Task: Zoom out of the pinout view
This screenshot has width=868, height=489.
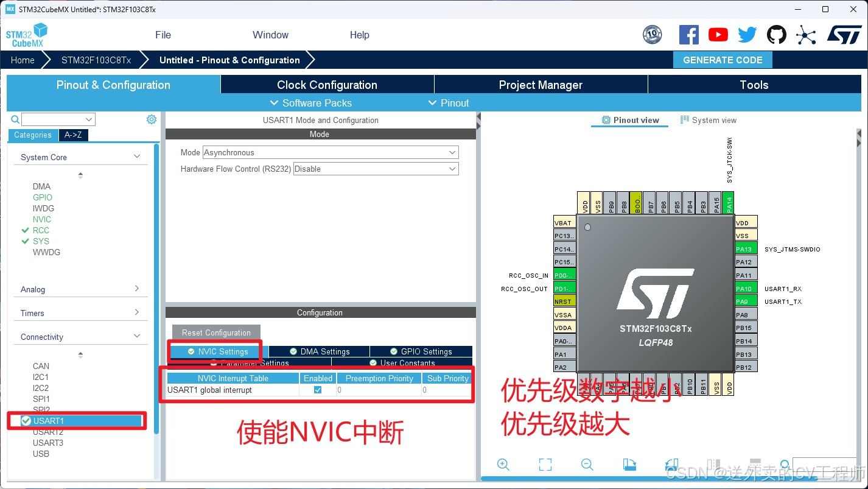Action: (x=587, y=465)
